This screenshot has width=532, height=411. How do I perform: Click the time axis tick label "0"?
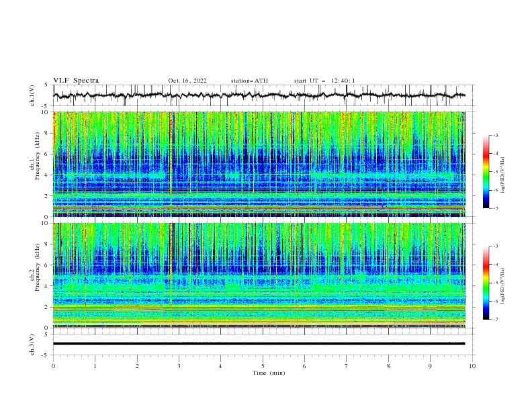[x=53, y=366]
